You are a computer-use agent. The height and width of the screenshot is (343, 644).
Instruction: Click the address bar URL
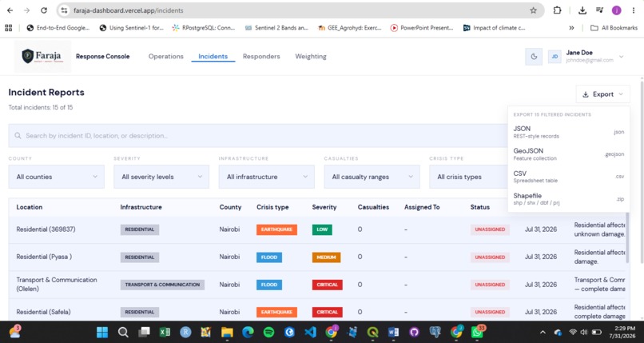pyautogui.click(x=128, y=10)
